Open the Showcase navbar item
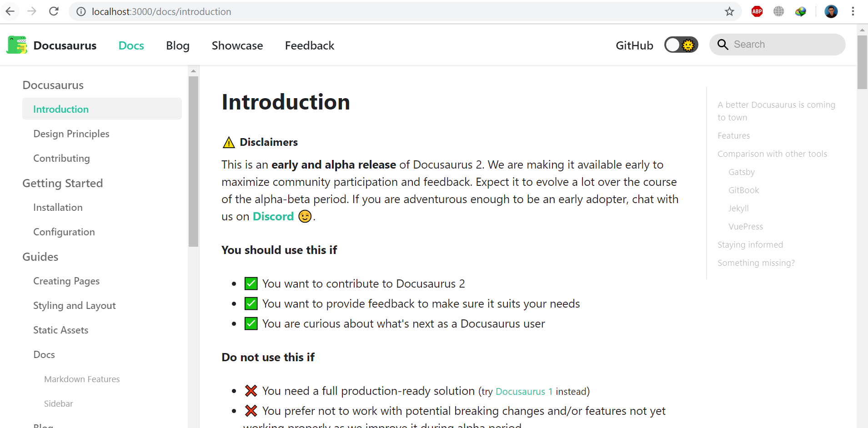Image resolution: width=868 pixels, height=428 pixels. 237,45
